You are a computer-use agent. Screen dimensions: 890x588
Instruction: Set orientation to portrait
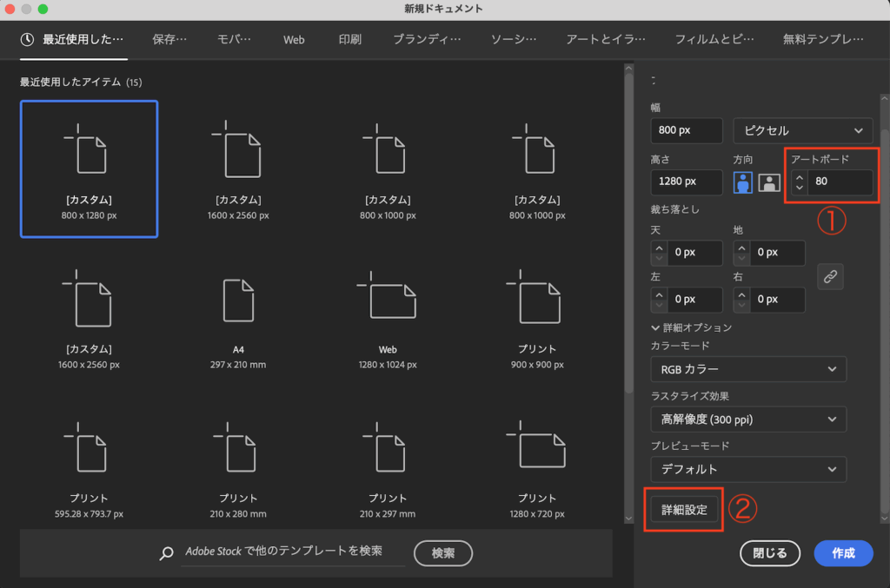744,182
